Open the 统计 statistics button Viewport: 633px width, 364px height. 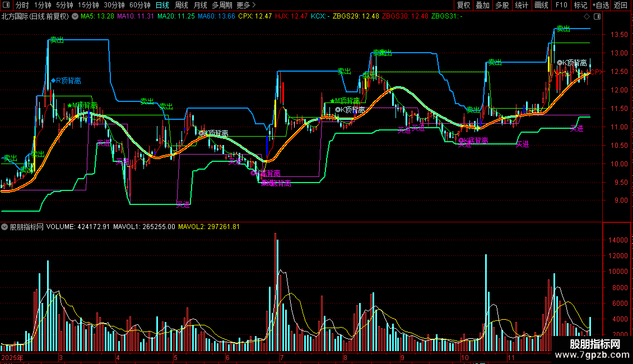(521, 5)
